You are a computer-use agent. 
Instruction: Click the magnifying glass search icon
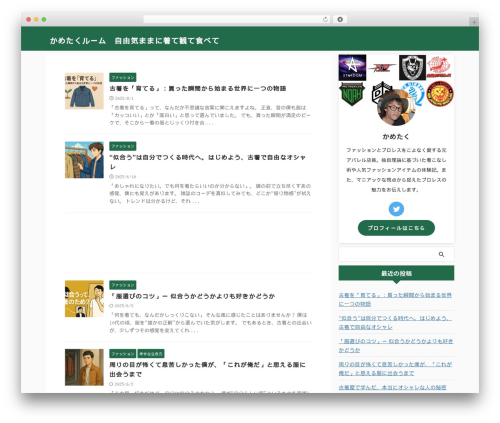point(441,254)
